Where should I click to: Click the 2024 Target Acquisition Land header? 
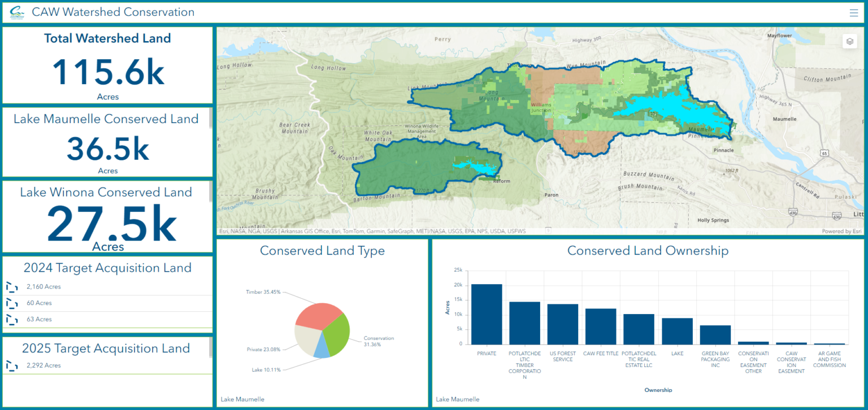coord(107,268)
